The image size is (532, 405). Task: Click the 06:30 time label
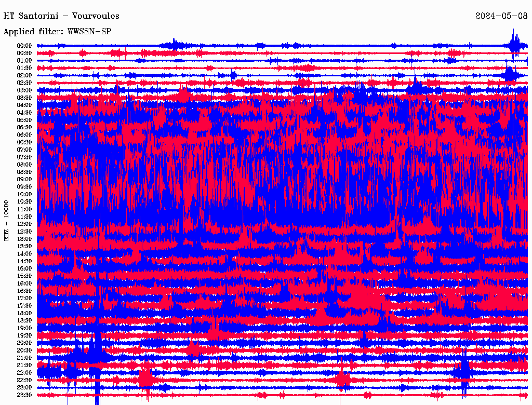[24, 142]
